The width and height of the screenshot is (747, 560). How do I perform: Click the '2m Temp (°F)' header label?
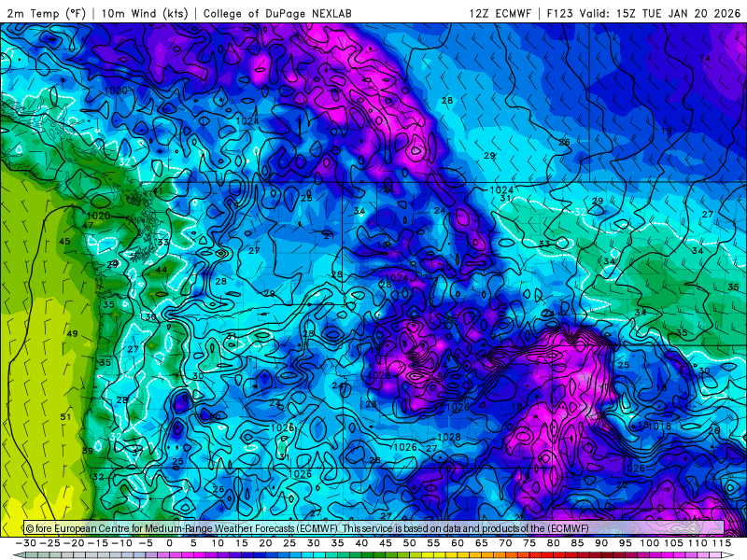click(46, 13)
